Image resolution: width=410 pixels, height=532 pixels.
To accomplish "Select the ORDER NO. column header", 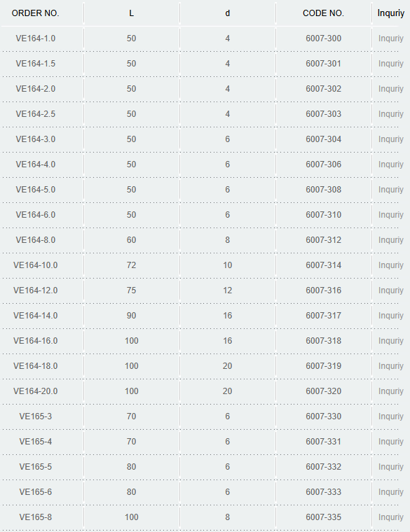I will (x=35, y=13).
